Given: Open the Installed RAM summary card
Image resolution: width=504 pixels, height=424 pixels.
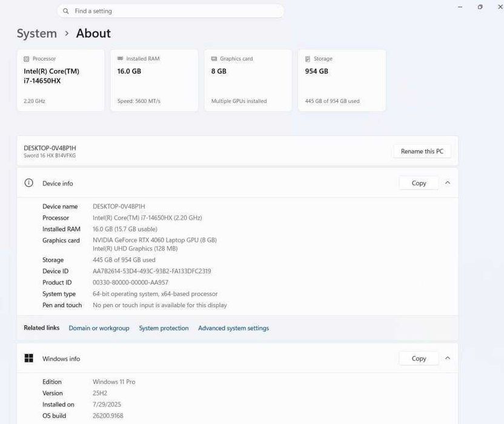Looking at the screenshot, I should pyautogui.click(x=154, y=81).
